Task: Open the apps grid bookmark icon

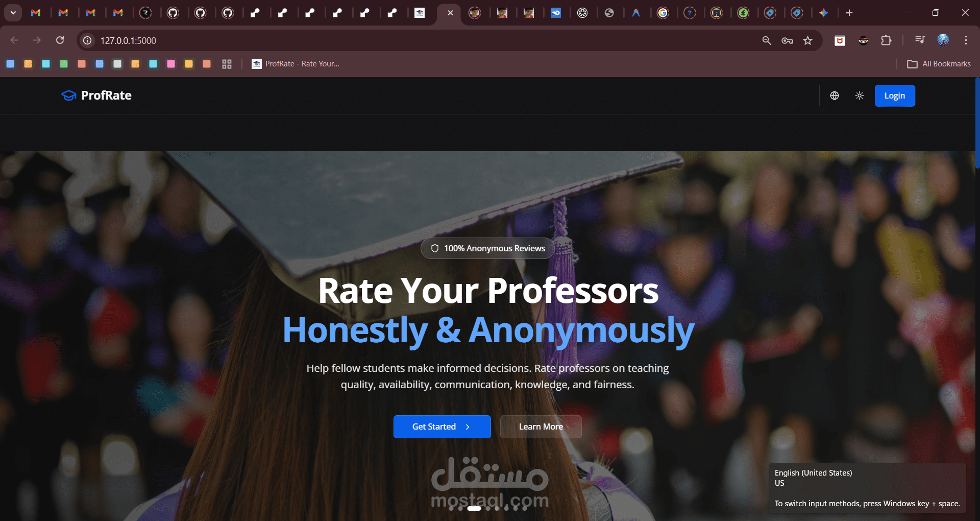Action: click(227, 64)
